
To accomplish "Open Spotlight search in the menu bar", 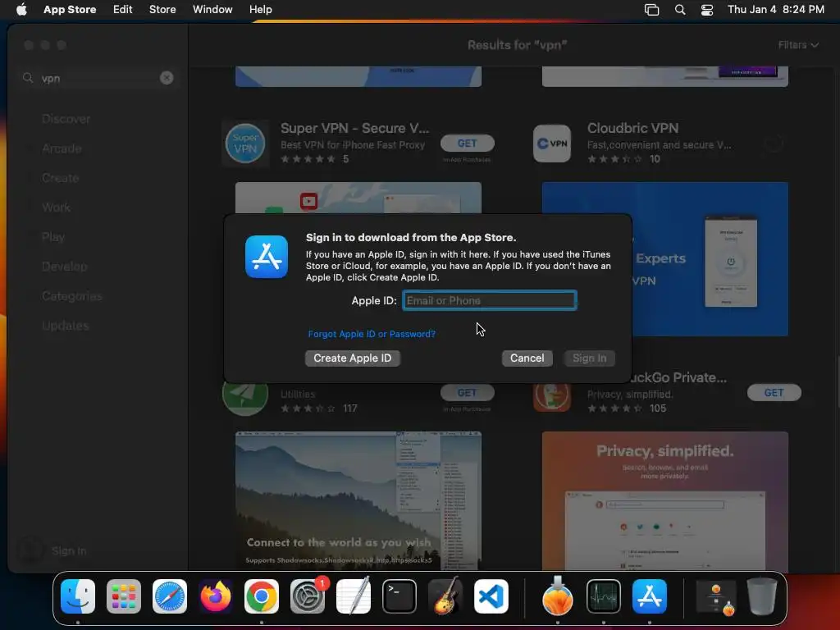I will [680, 9].
